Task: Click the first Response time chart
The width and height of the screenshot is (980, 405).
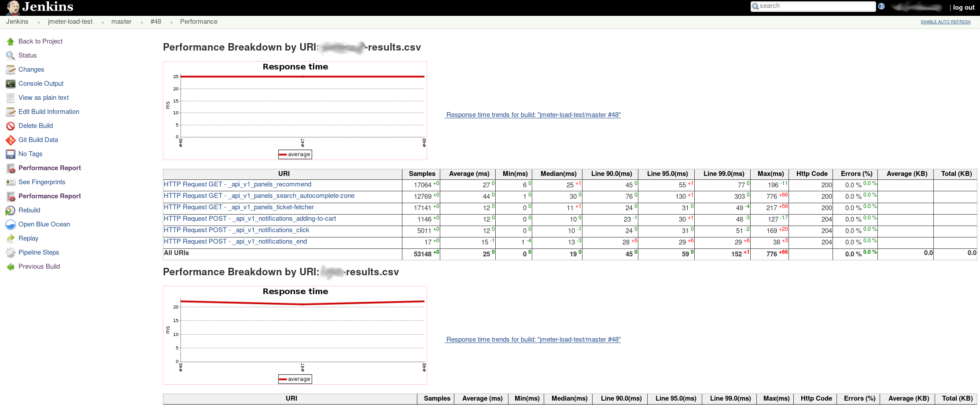Action: click(295, 110)
